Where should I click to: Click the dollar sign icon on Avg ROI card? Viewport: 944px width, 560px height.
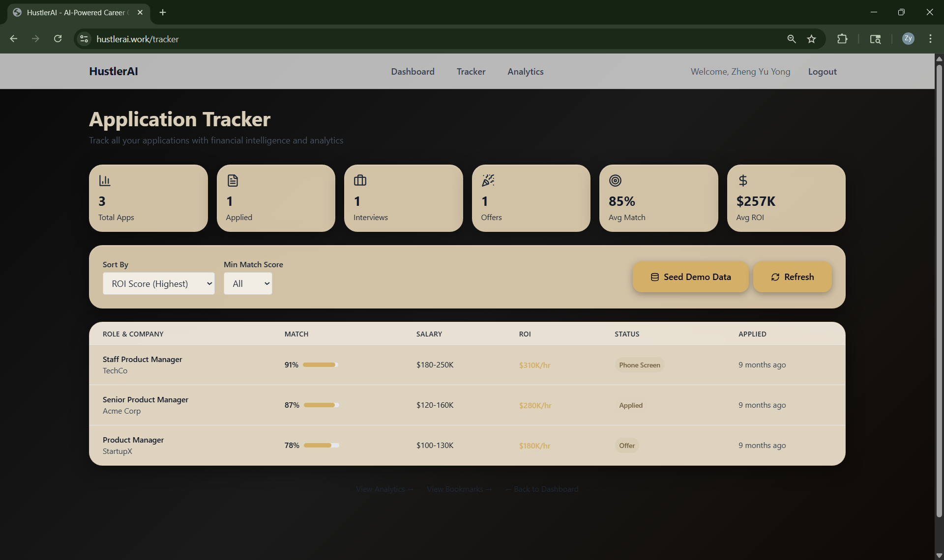(743, 180)
